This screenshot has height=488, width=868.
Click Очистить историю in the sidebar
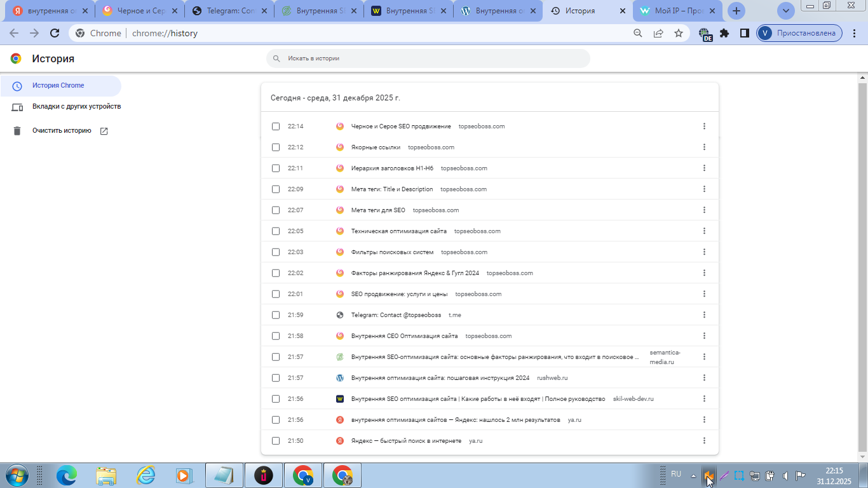[x=60, y=131]
